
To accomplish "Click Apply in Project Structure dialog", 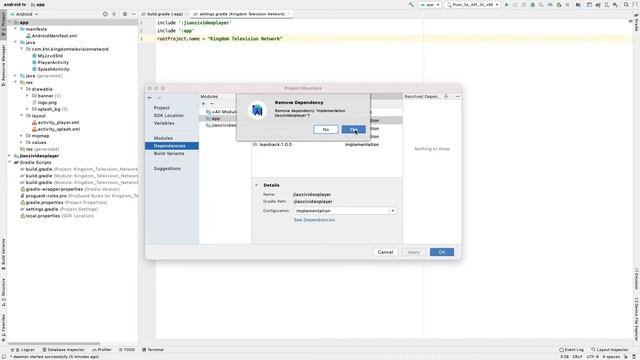I will 413,252.
